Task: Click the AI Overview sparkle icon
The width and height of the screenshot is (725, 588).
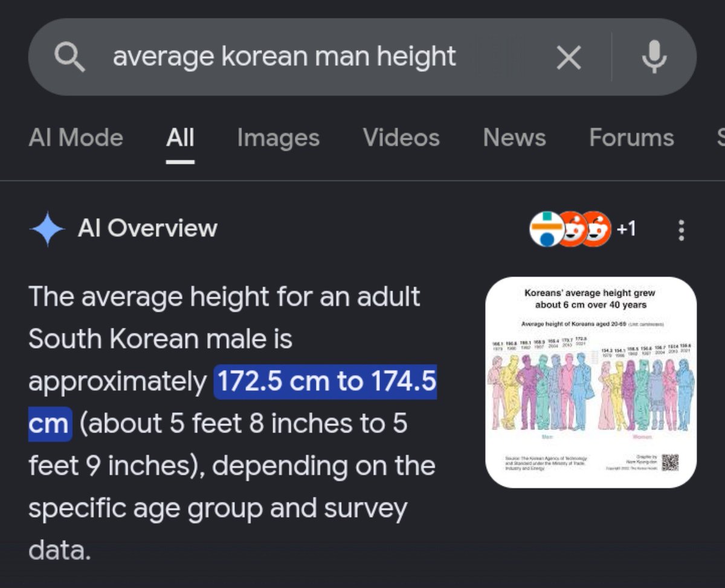Action: coord(47,229)
